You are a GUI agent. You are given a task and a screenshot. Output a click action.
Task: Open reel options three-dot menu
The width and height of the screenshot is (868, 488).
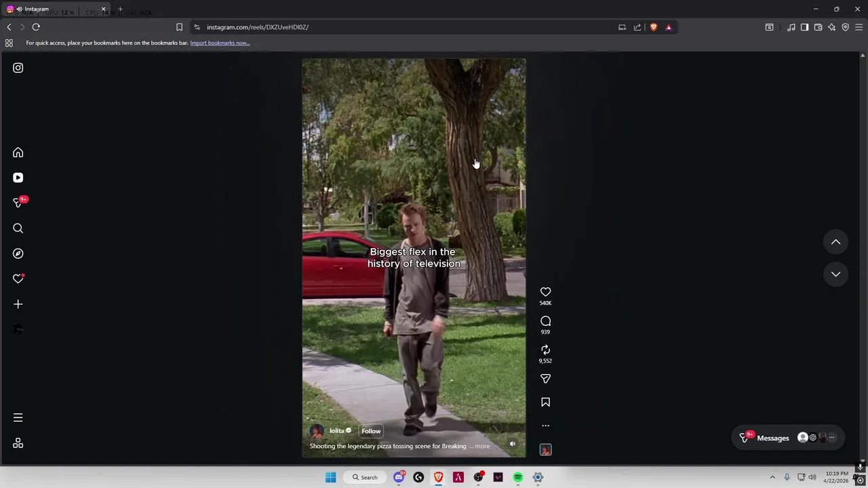click(x=545, y=426)
